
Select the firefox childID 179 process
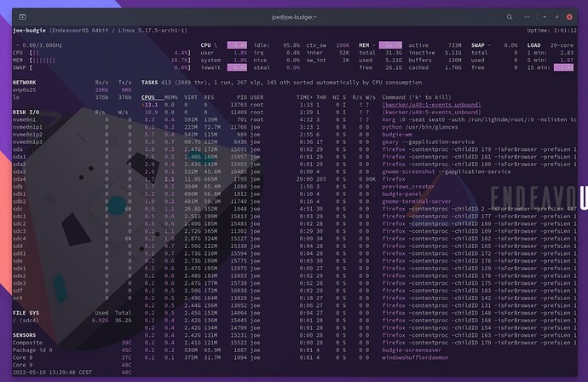(x=359, y=149)
